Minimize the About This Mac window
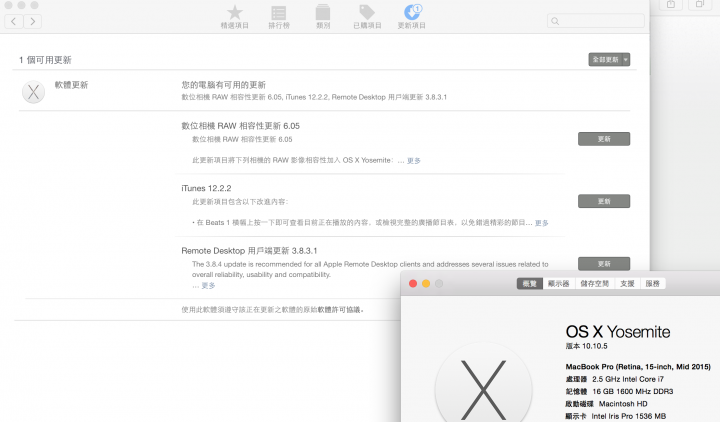The height and width of the screenshot is (422, 720). [x=426, y=284]
